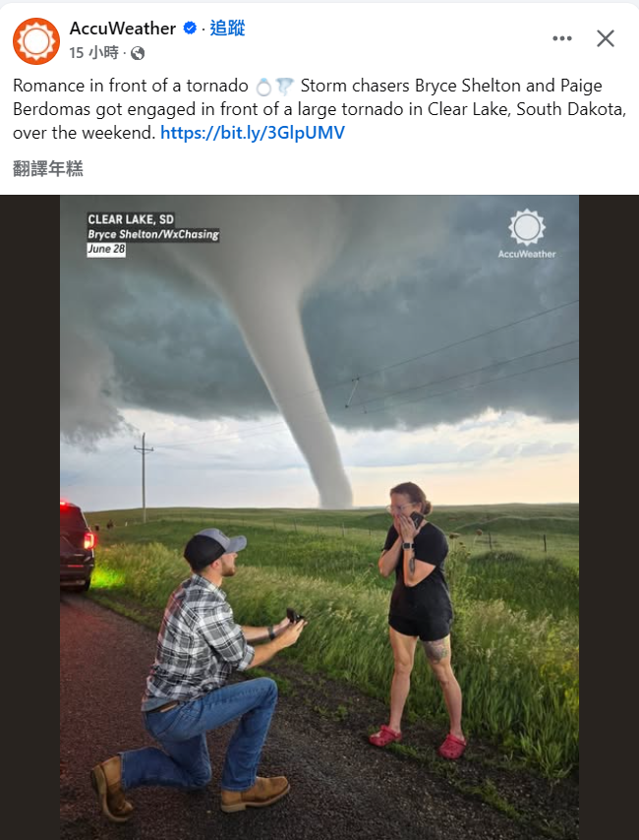Click the tornado emoji in the post text
Viewport: 639px width, 840px height.
click(x=285, y=87)
